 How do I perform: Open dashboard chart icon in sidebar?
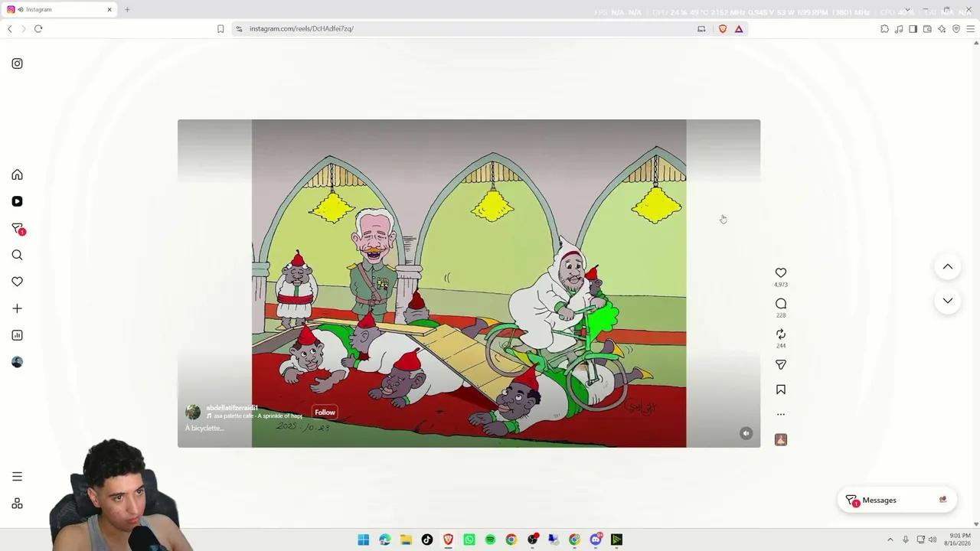click(x=17, y=335)
